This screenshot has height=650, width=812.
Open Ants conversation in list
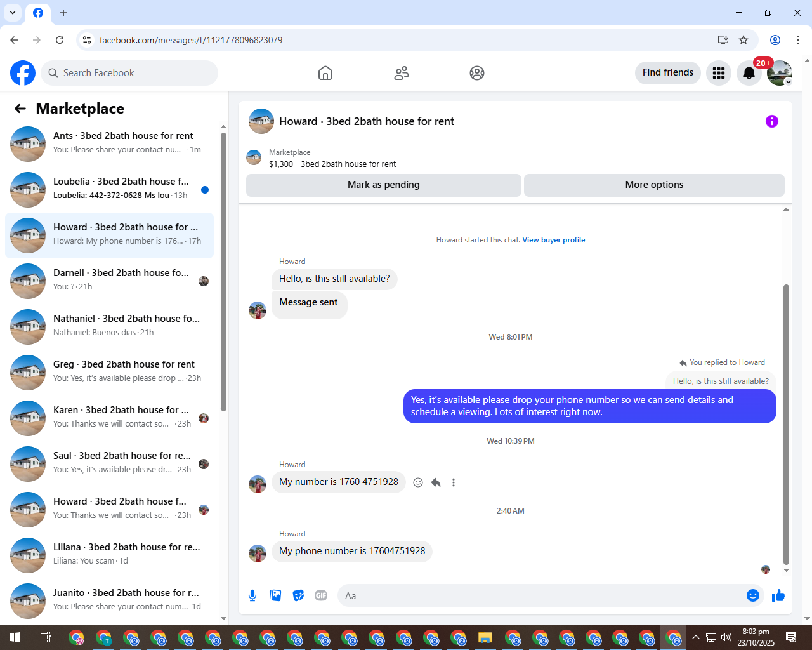click(x=109, y=144)
